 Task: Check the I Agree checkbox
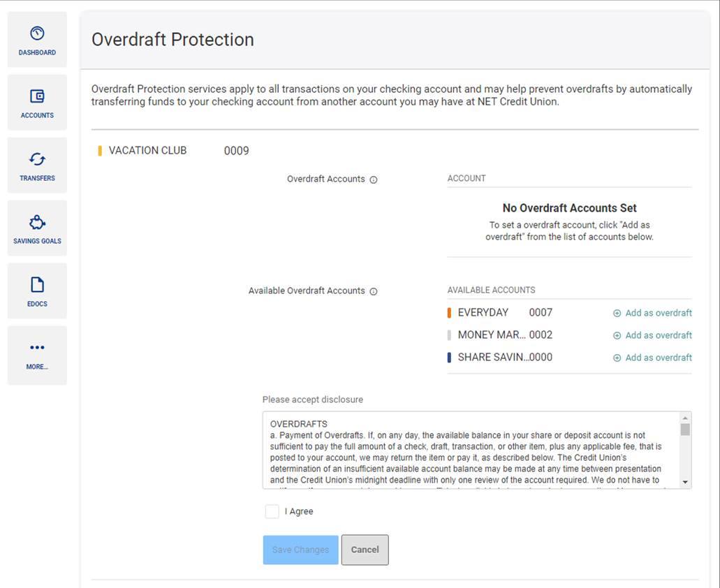point(272,512)
